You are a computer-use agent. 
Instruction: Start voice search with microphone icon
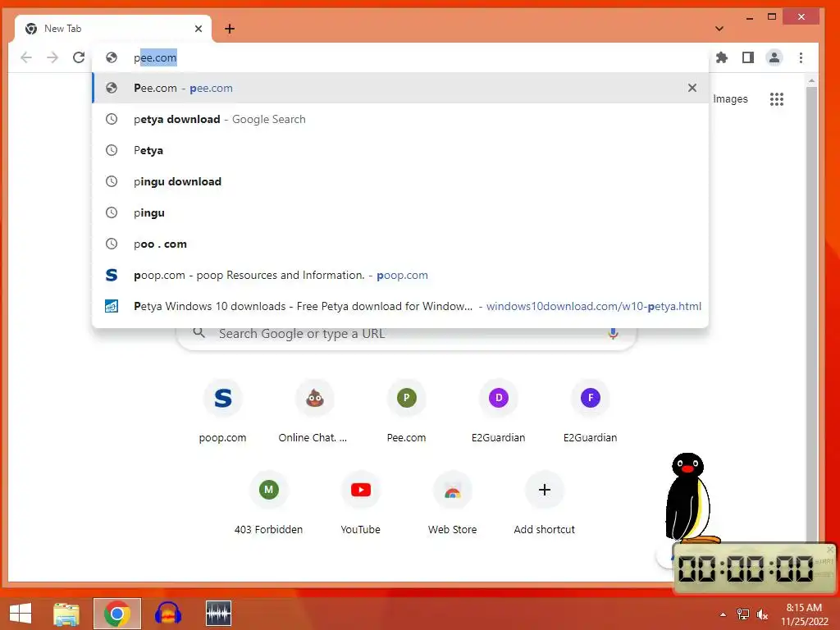pyautogui.click(x=614, y=334)
